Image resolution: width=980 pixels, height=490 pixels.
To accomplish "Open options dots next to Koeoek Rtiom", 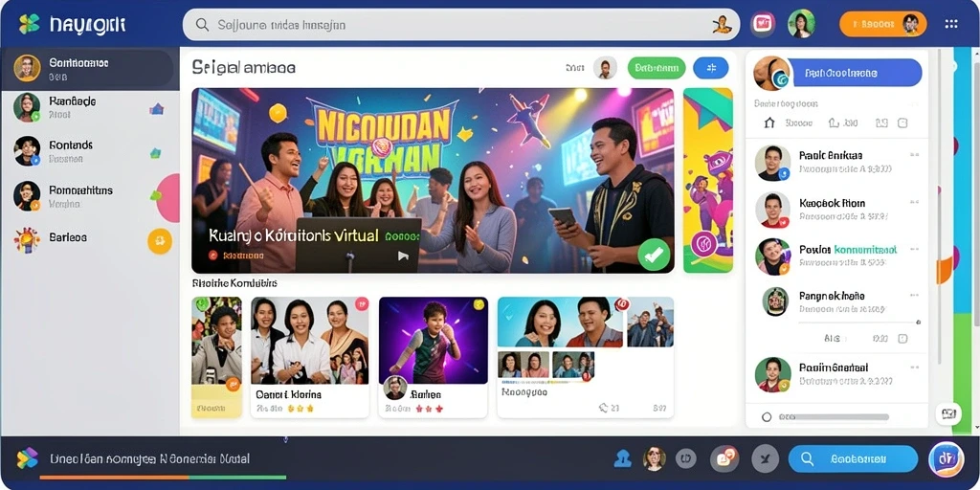I will click(914, 203).
